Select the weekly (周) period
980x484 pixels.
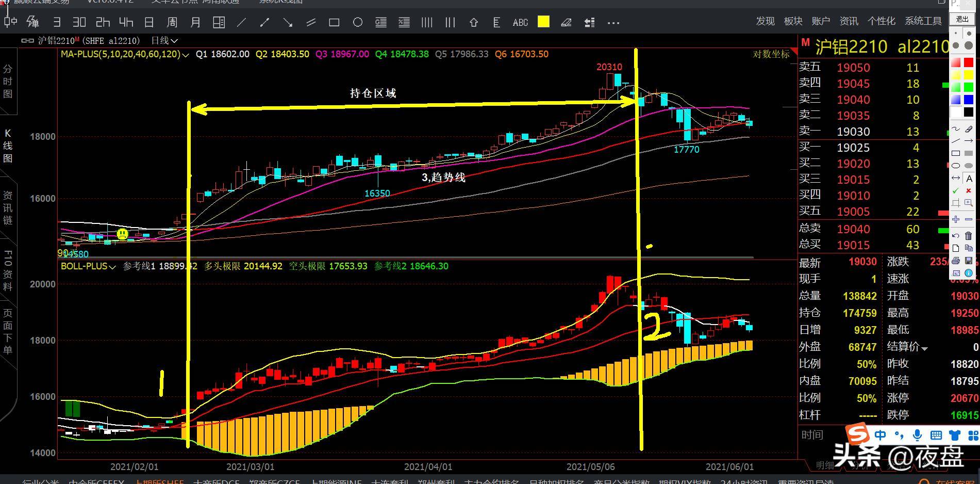[172, 22]
